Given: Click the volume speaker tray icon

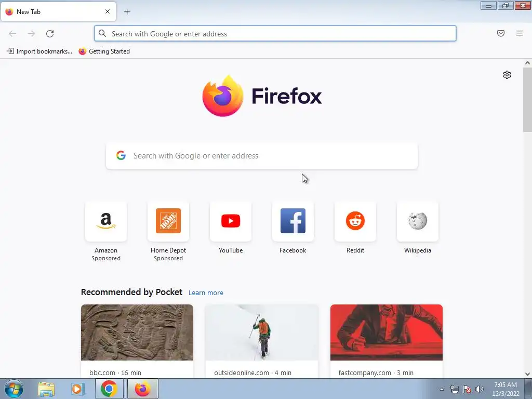Looking at the screenshot, I should pyautogui.click(x=479, y=389).
